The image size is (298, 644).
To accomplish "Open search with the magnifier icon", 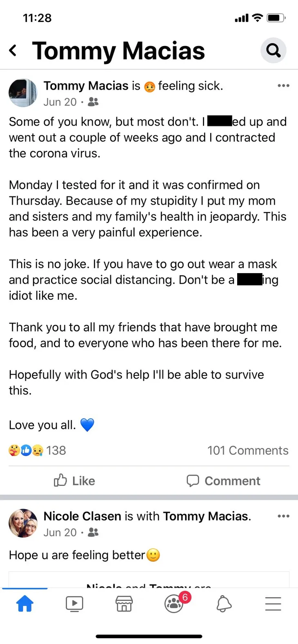I will tap(273, 51).
